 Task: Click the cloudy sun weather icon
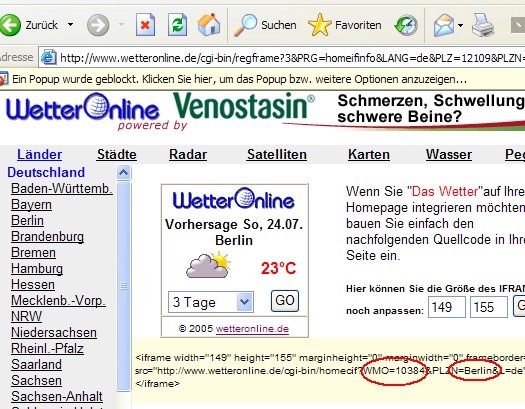[208, 266]
